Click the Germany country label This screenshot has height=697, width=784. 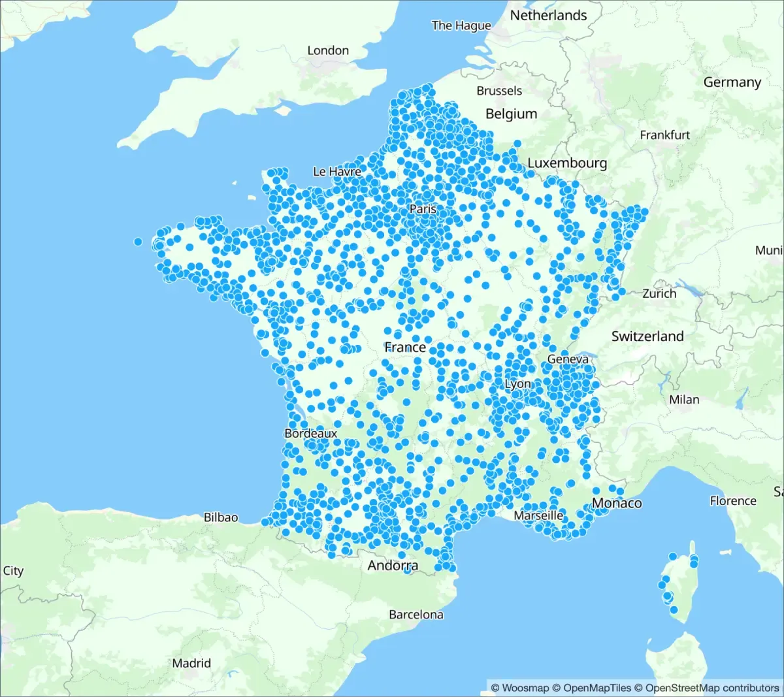click(732, 82)
